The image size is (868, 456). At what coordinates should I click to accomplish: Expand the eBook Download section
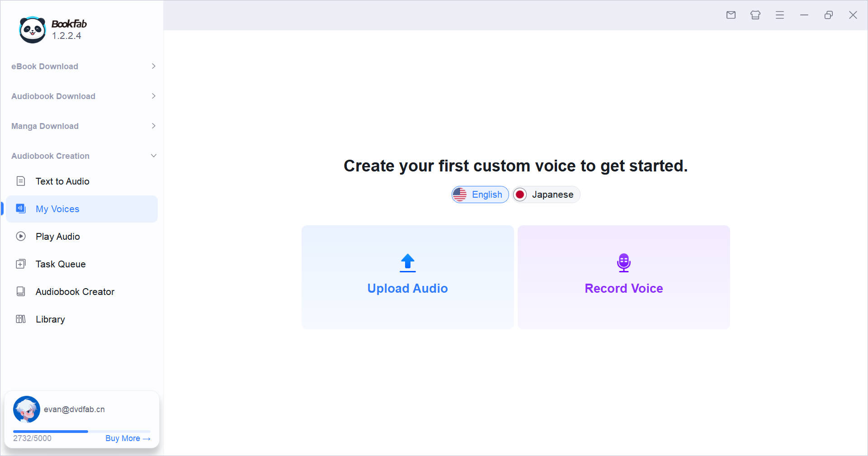point(154,66)
